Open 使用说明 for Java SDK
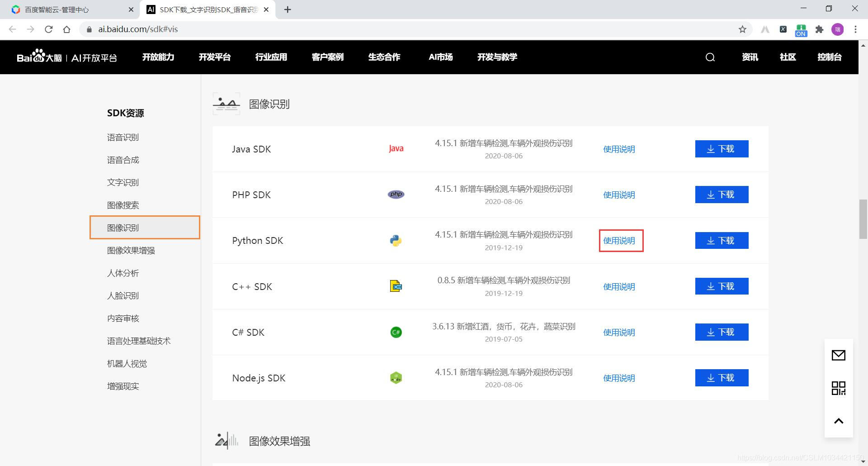This screenshot has height=466, width=868. pyautogui.click(x=619, y=149)
